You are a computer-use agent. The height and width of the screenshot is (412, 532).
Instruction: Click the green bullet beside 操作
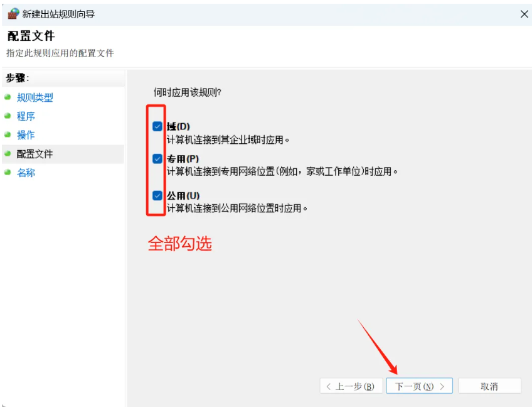(8, 134)
